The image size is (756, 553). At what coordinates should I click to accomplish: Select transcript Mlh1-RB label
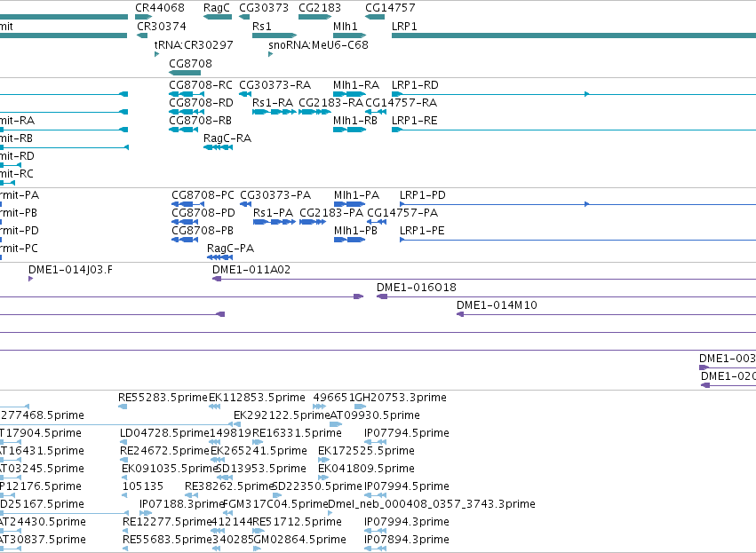tap(355, 121)
